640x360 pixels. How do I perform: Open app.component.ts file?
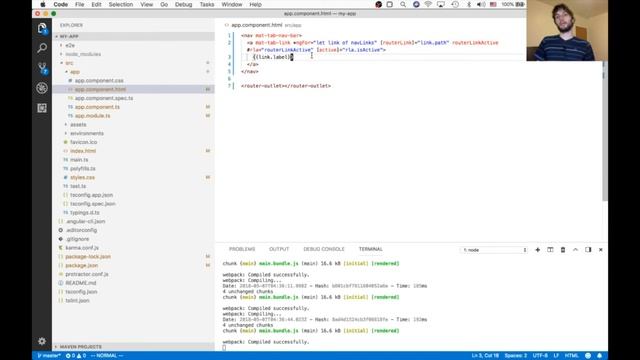pyautogui.click(x=97, y=107)
